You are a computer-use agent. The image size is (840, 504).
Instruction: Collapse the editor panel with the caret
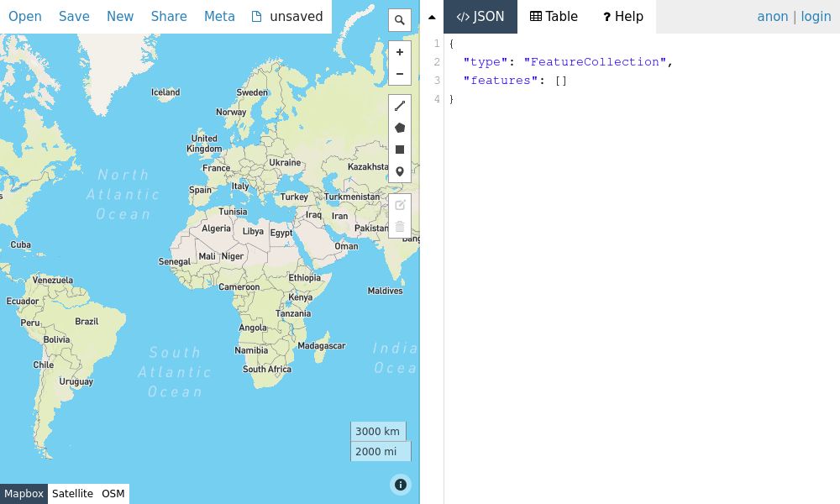pyautogui.click(x=432, y=16)
